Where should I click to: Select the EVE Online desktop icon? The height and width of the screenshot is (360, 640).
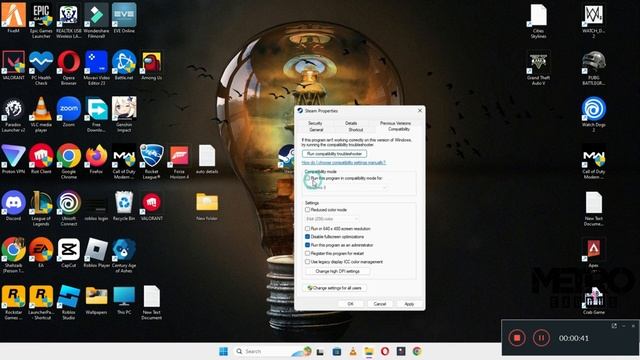click(124, 18)
